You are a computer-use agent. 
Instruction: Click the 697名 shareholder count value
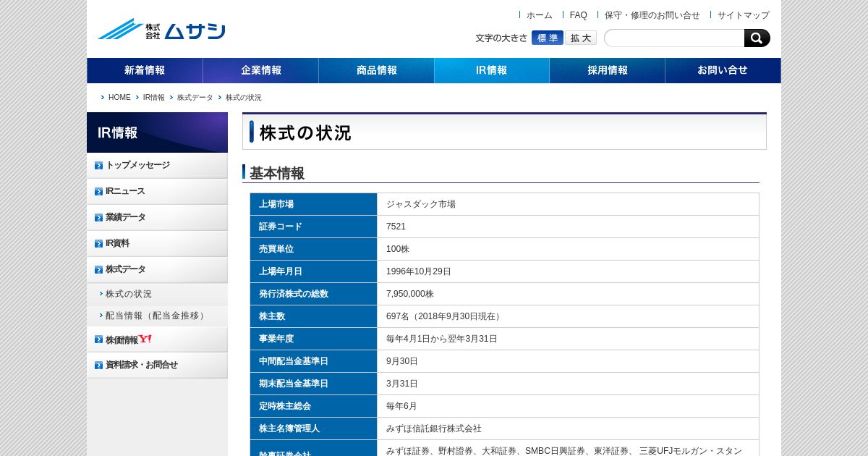point(445,316)
